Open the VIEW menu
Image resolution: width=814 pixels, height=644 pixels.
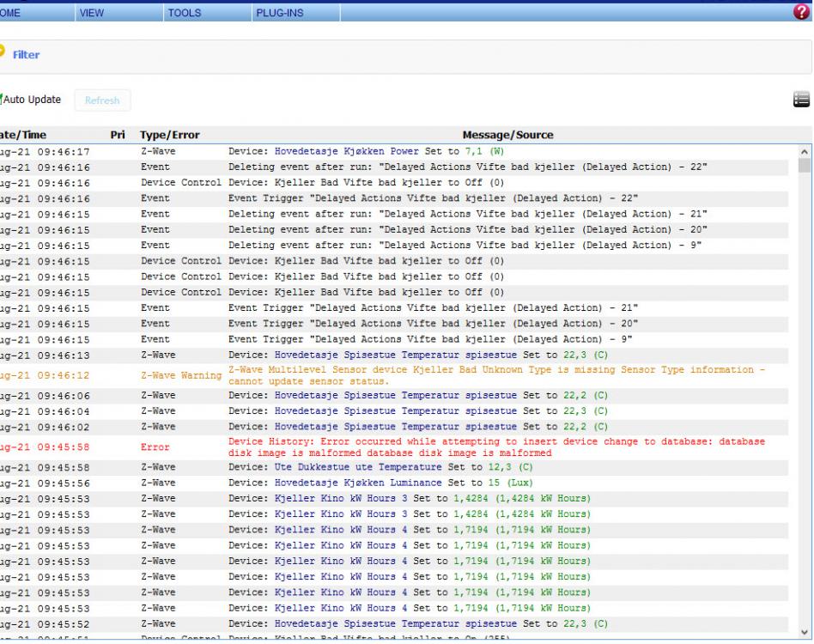pos(90,13)
